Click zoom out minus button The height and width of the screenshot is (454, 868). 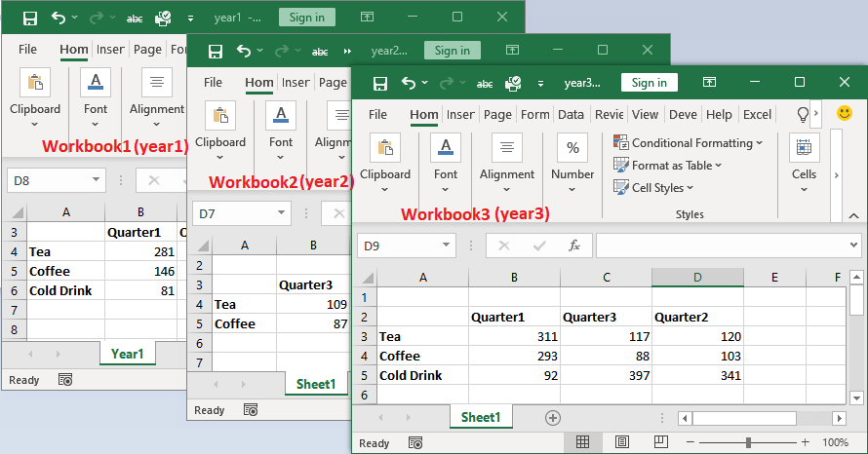point(690,442)
